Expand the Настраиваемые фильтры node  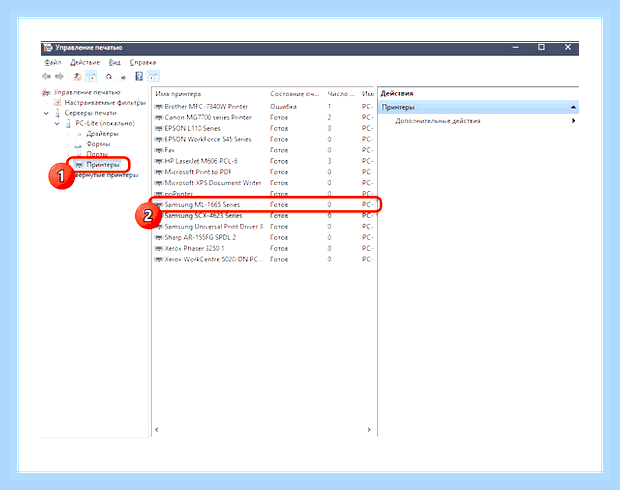tap(46, 103)
